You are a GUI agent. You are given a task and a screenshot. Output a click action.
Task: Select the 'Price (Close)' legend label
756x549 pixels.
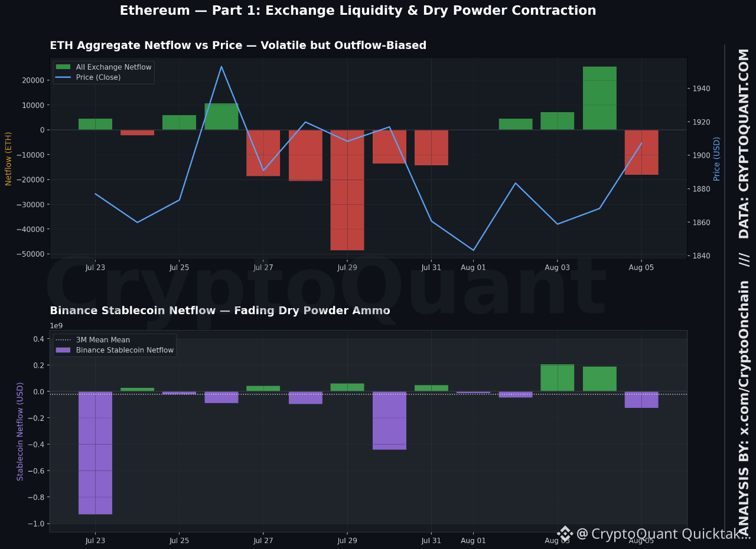click(98, 77)
